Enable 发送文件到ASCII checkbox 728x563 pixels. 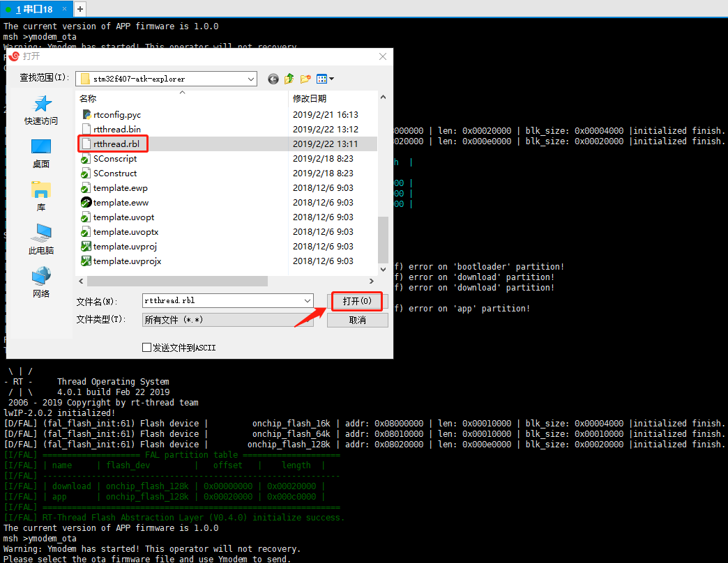pyautogui.click(x=146, y=347)
